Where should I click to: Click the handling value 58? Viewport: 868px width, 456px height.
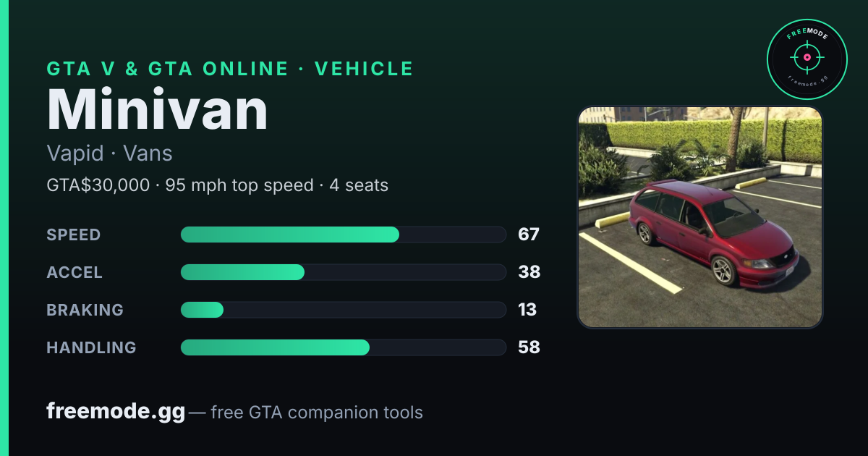pos(529,347)
